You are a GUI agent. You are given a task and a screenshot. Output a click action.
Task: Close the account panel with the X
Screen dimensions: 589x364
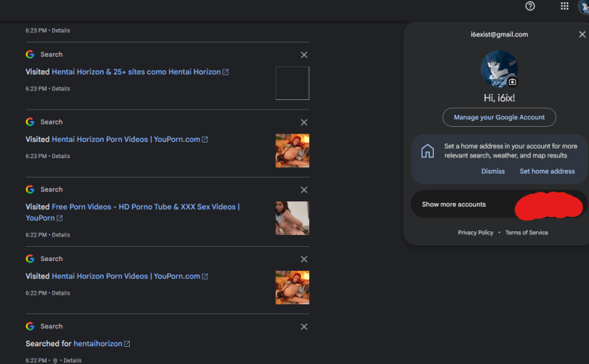[x=582, y=34]
